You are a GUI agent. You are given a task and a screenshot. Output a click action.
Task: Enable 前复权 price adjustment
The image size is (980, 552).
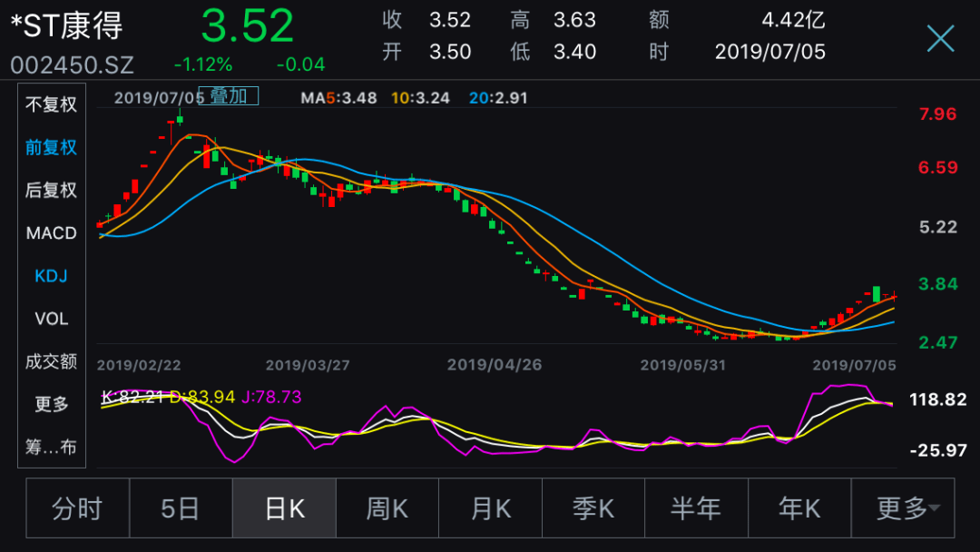click(x=51, y=147)
